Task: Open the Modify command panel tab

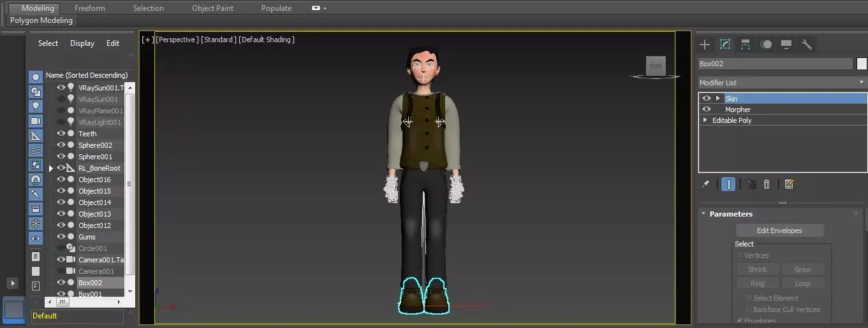Action: click(x=725, y=44)
